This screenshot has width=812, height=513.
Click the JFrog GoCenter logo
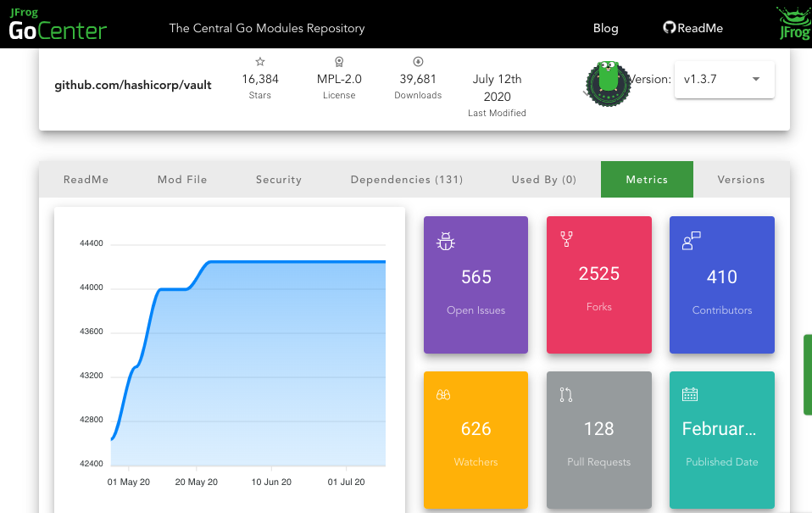[x=58, y=25]
